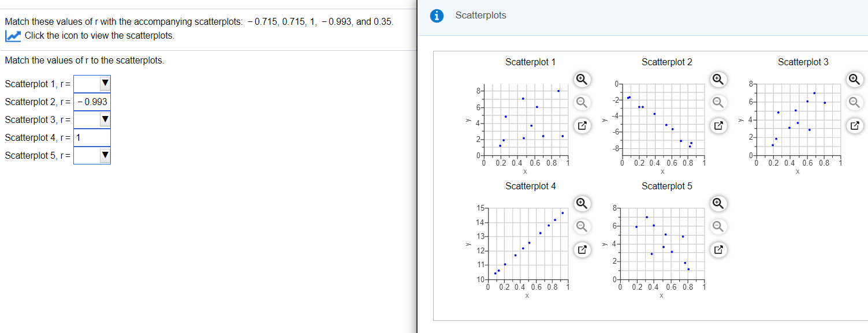This screenshot has width=868, height=333.
Task: Click the Scatterplot 4 answer field containing 1
Action: click(x=92, y=137)
